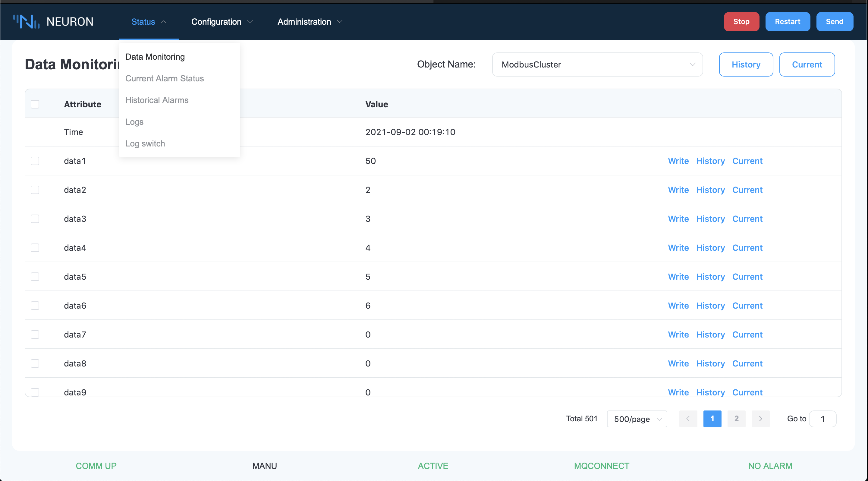Click the Go to page input

822,419
